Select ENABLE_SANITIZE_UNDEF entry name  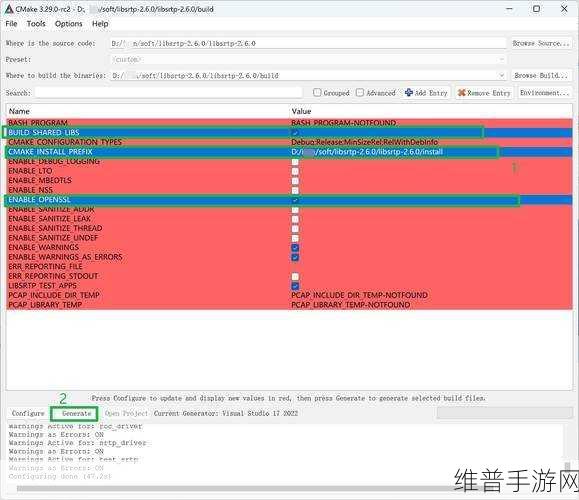[x=53, y=238]
